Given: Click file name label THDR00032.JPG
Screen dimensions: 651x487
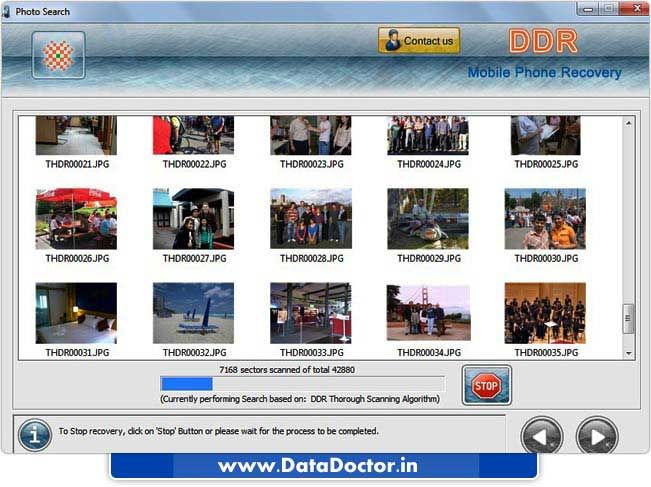Looking at the screenshot, I should pos(194,353).
